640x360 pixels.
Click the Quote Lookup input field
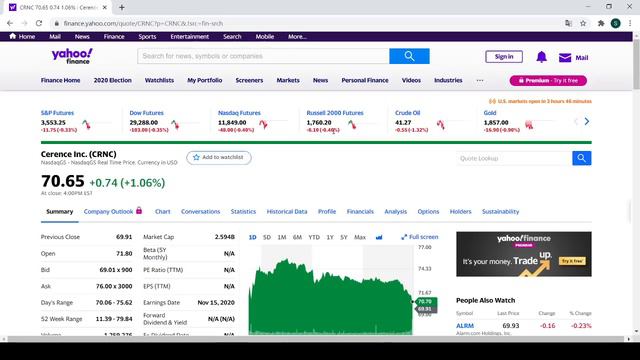pyautogui.click(x=514, y=158)
